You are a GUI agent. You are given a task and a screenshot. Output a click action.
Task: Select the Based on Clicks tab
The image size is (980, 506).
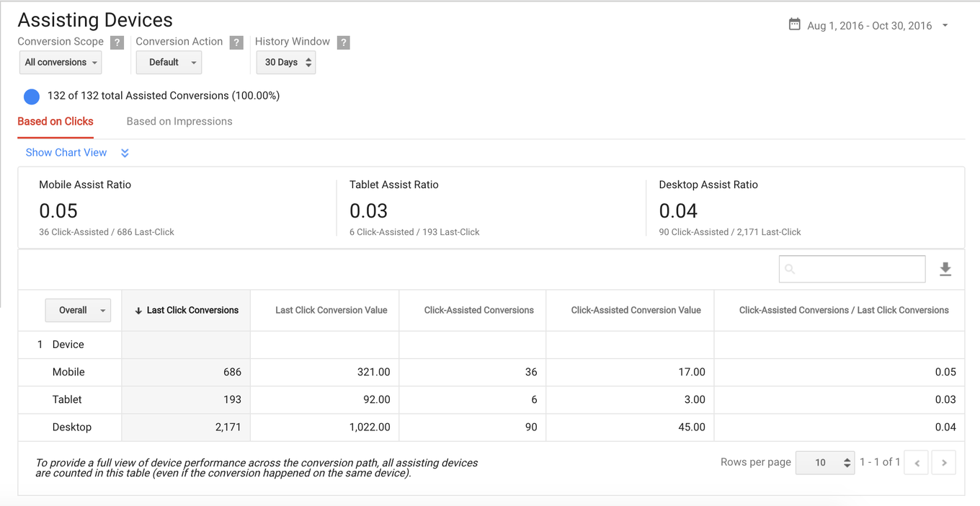tap(55, 121)
